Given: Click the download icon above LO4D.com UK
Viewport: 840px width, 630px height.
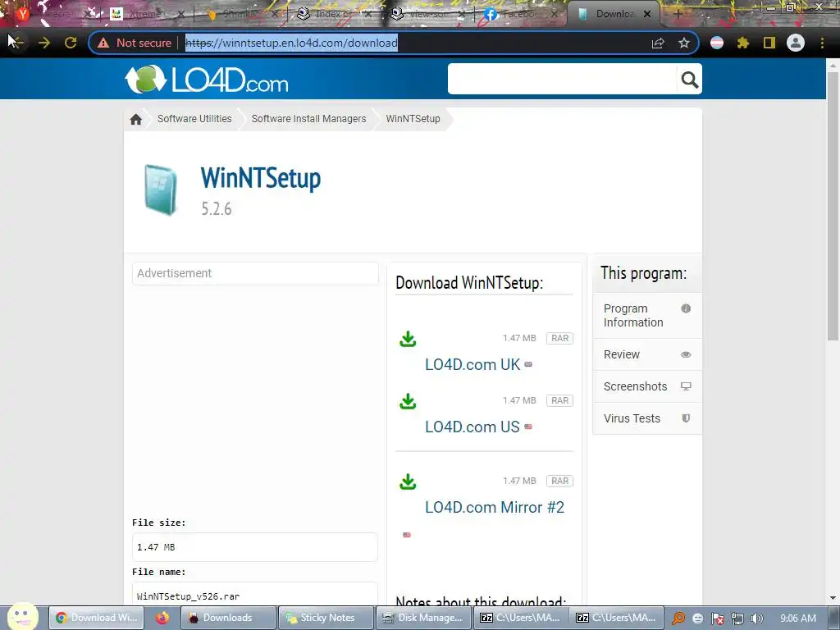Looking at the screenshot, I should pos(408,339).
